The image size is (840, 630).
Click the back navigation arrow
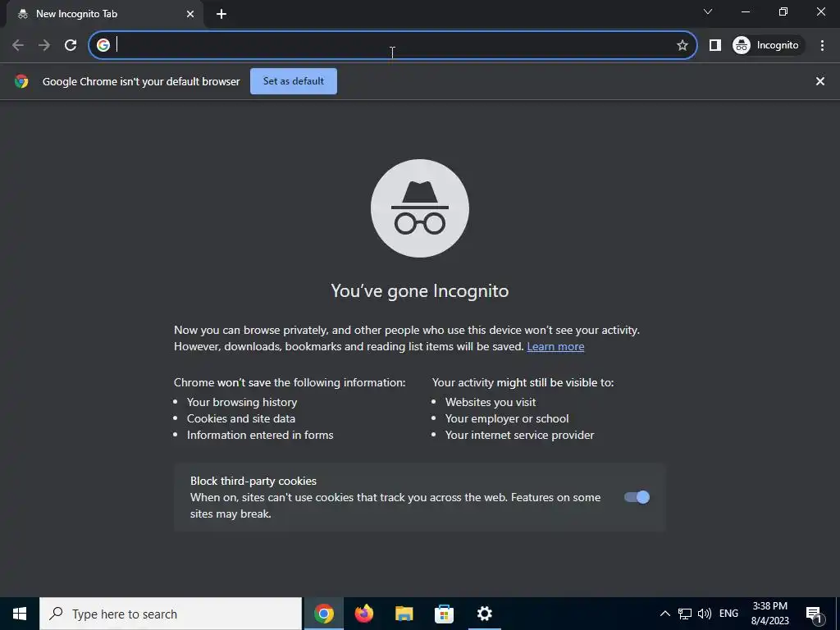tap(18, 45)
